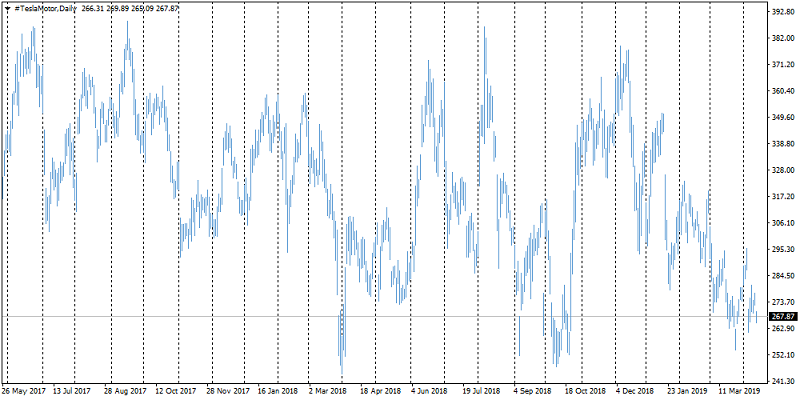
Task: Click the 273.70 price axis label
Action: click(784, 302)
